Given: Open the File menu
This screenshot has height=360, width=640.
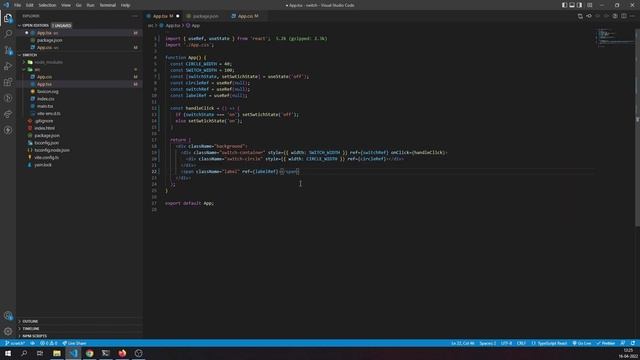Looking at the screenshot, I should [x=18, y=5].
